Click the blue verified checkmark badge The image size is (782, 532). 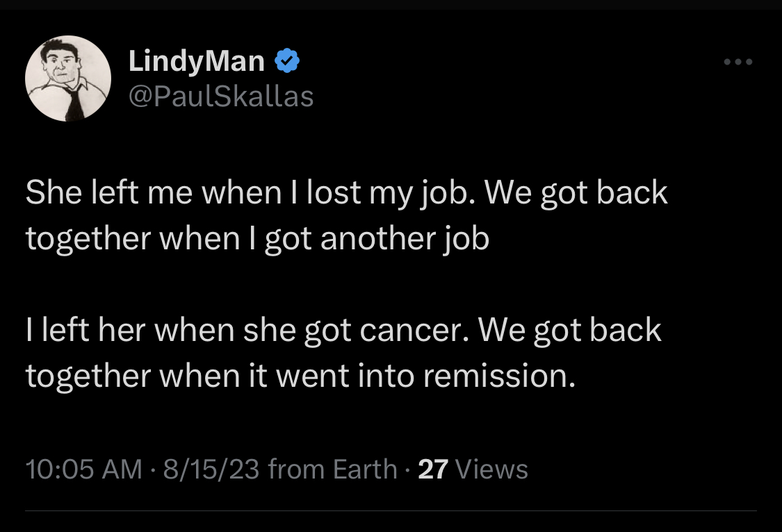click(287, 62)
